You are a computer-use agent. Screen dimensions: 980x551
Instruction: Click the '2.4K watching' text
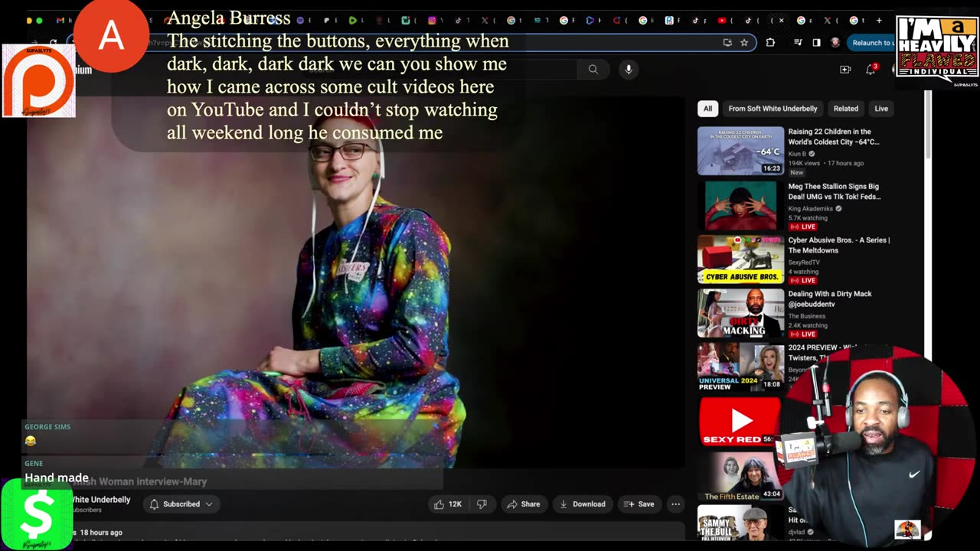[x=808, y=325]
